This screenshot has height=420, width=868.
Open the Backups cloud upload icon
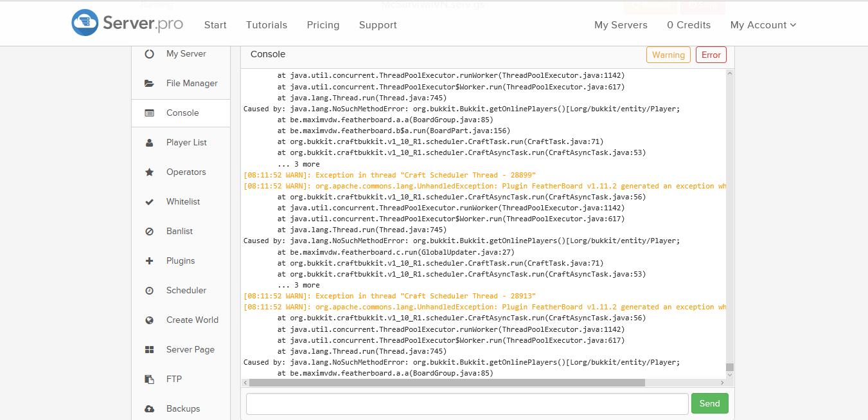[149, 409]
